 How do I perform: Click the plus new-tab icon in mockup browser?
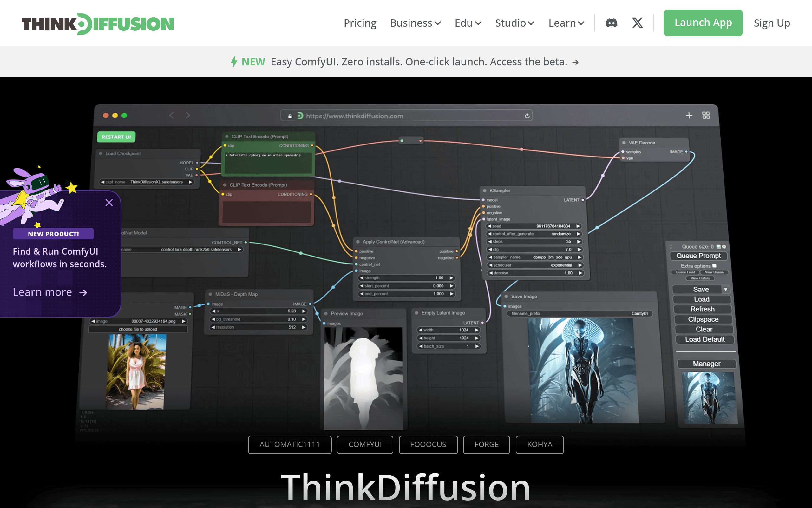click(689, 115)
